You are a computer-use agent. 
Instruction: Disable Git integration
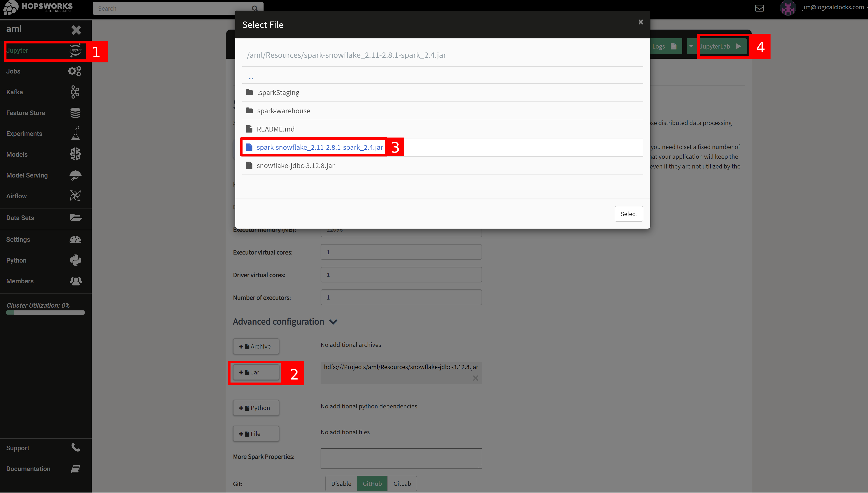[x=341, y=484]
